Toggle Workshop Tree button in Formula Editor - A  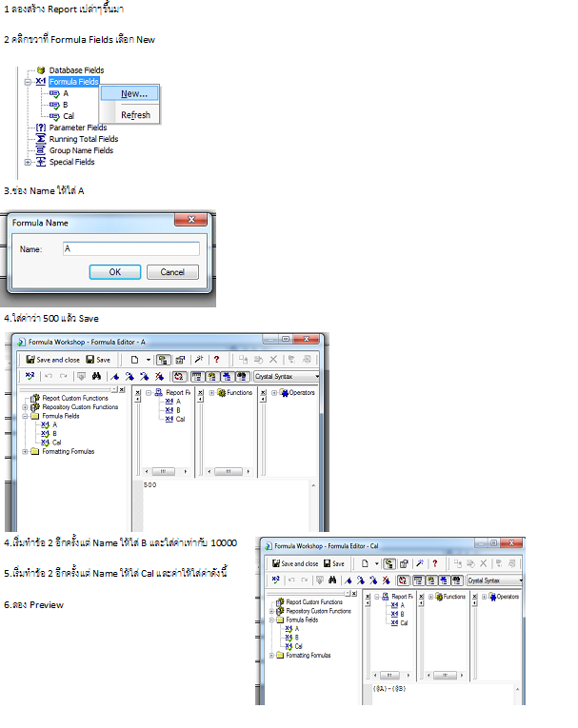point(163,360)
